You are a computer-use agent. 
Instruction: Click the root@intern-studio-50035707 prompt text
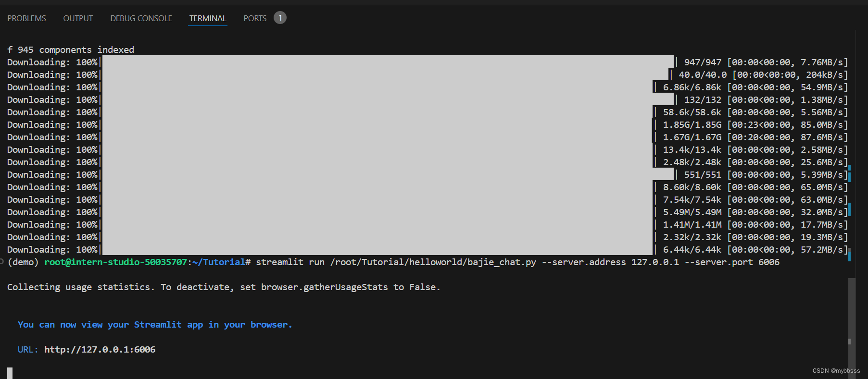coord(115,262)
